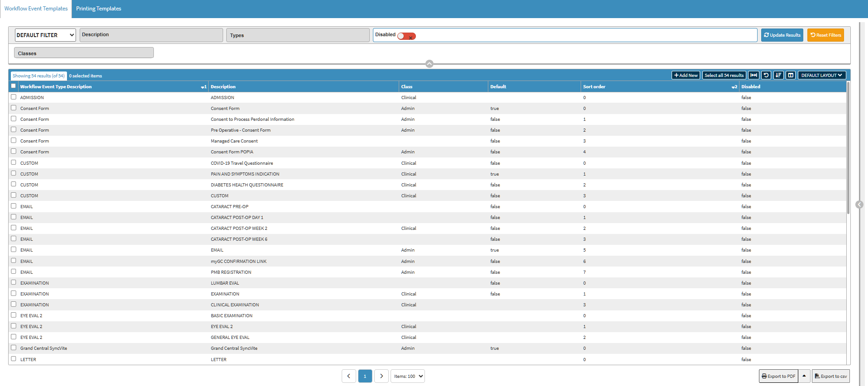This screenshot has width=868, height=386.
Task: Select the Workflow Event Templates tab
Action: pyautogui.click(x=36, y=9)
